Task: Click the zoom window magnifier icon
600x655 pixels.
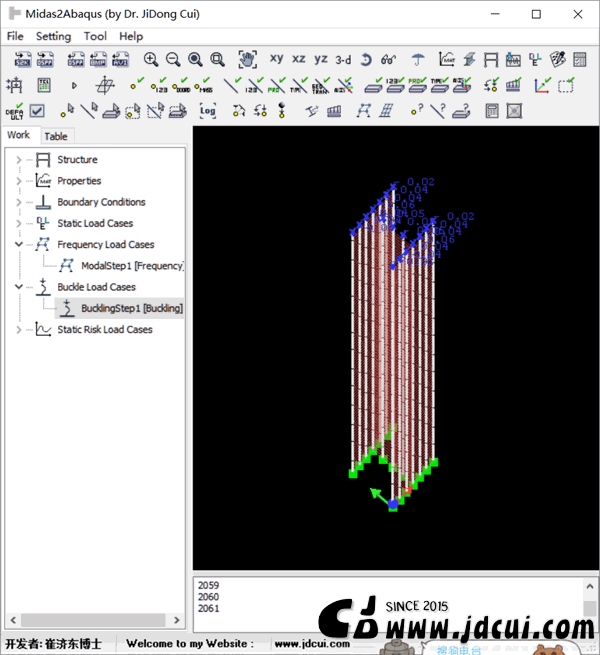Action: tap(217, 59)
